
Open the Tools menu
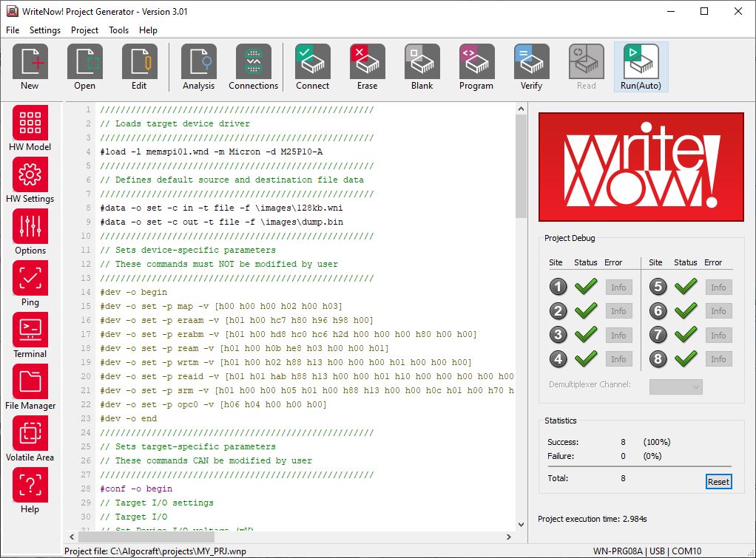pos(118,30)
